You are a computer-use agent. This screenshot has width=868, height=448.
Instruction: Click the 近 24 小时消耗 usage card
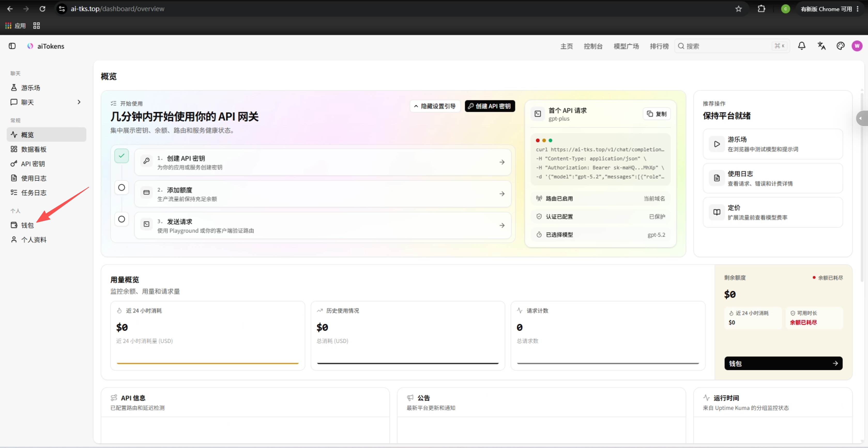208,336
